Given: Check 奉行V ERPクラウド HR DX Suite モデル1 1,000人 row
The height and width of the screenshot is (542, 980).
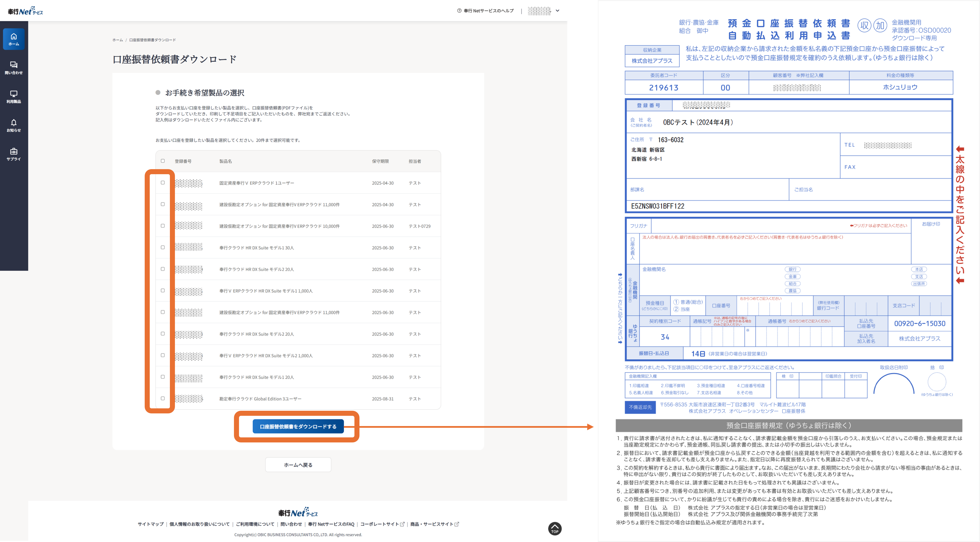Looking at the screenshot, I should pos(163,291).
